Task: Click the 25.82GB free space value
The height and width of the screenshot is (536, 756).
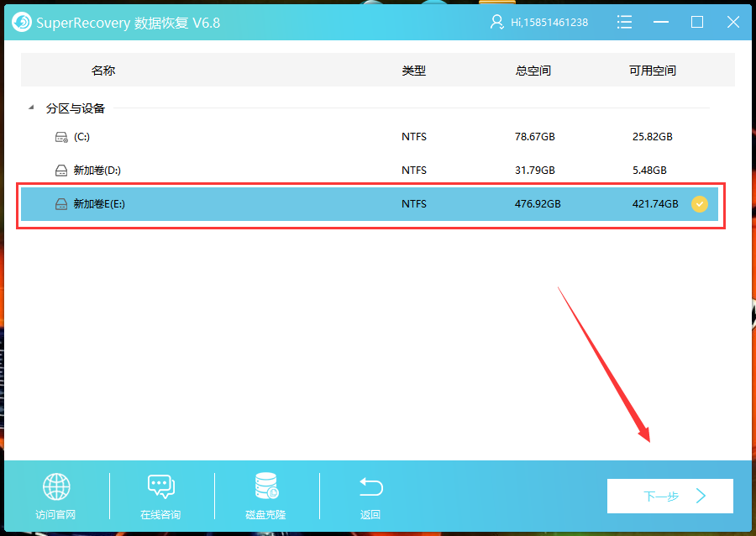Action: pyautogui.click(x=653, y=137)
